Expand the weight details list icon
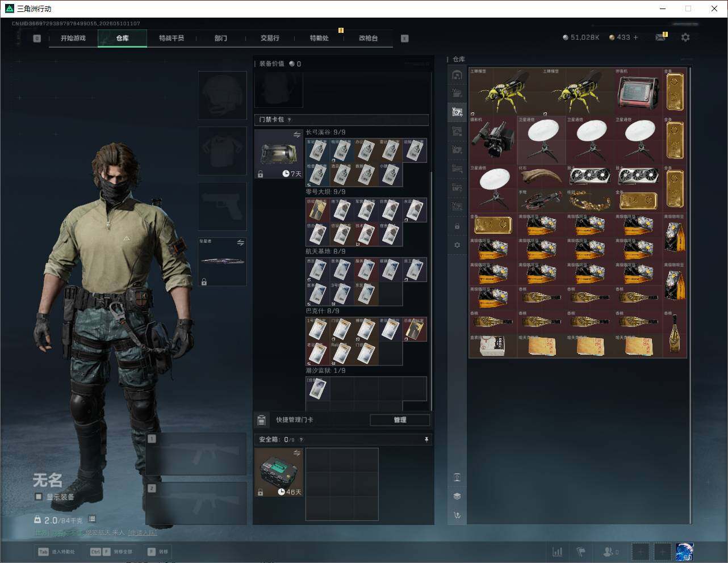The width and height of the screenshot is (728, 563). tap(92, 519)
